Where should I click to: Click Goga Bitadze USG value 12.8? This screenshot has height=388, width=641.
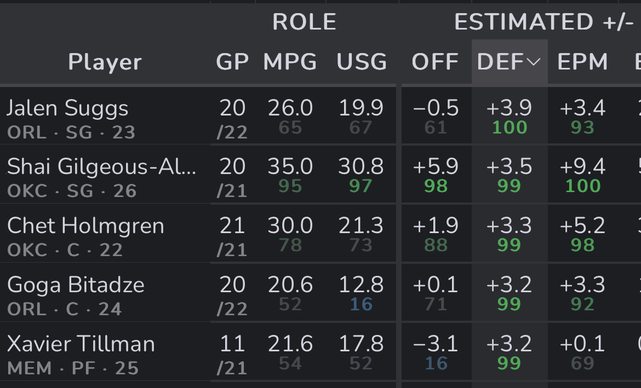(x=361, y=285)
